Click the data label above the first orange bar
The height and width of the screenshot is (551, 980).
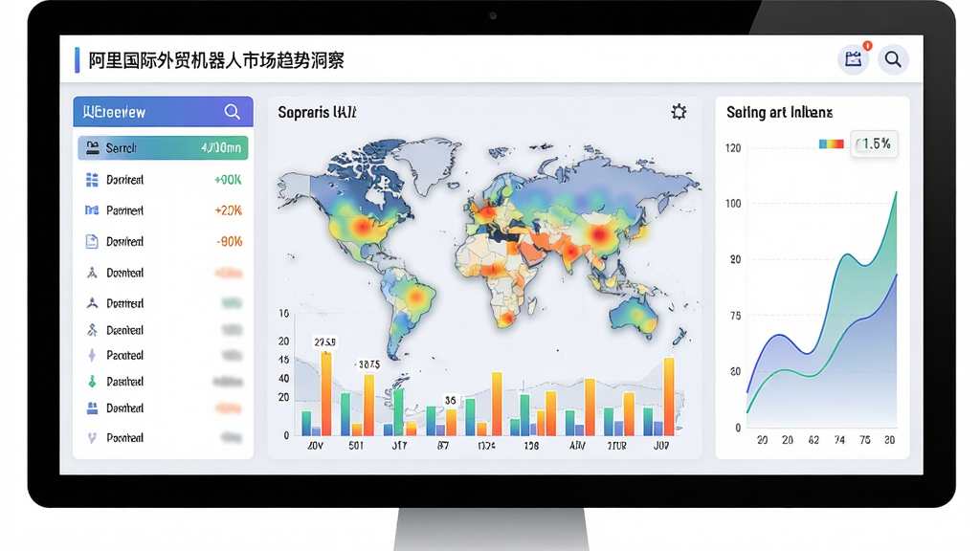click(x=325, y=342)
